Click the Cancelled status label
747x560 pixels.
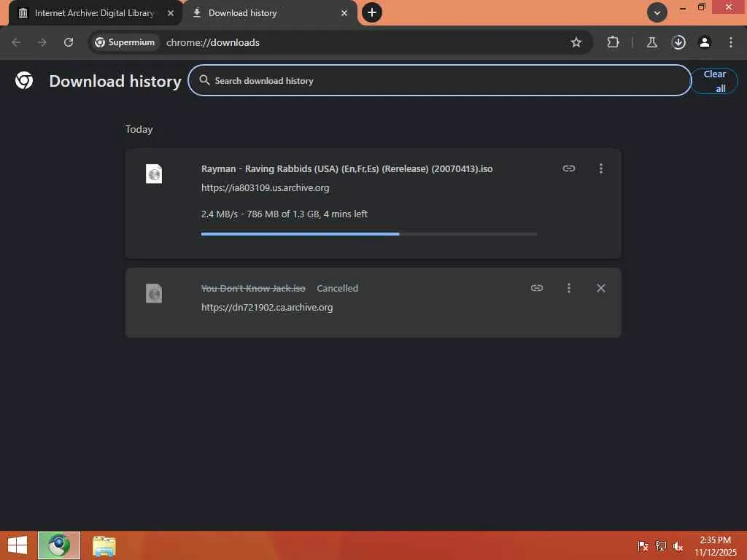click(337, 288)
